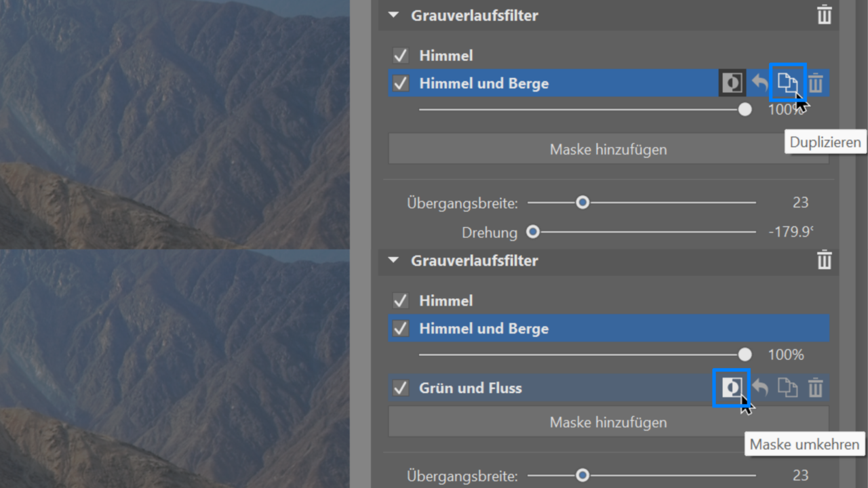This screenshot has height=488, width=868.
Task: Invert the 'Himmel und Berge' mask
Action: (732, 83)
